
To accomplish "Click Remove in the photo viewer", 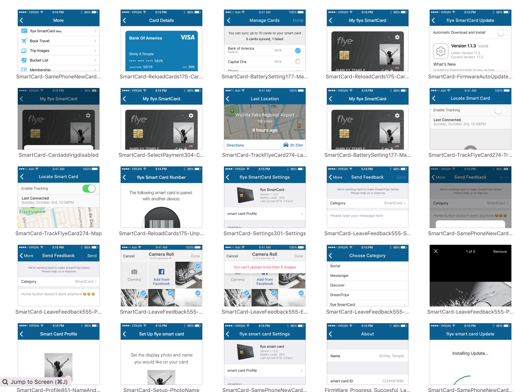I will point(500,251).
